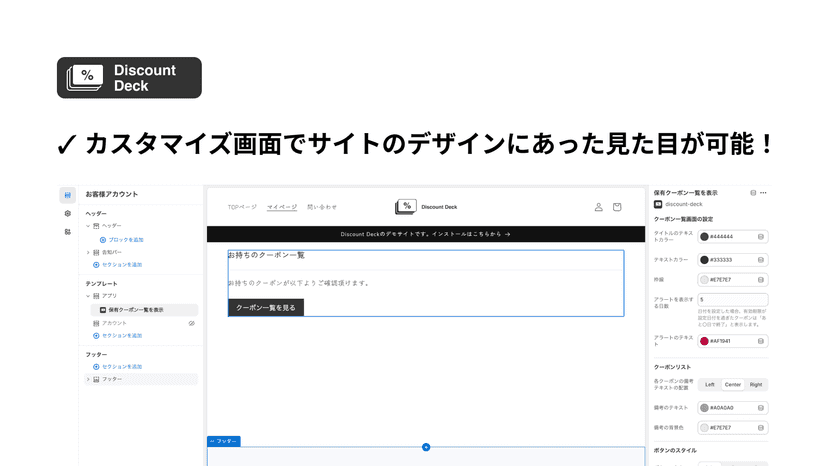Toggle visibility of アカウント section
This screenshot has height=466, width=828.
pos(192,323)
